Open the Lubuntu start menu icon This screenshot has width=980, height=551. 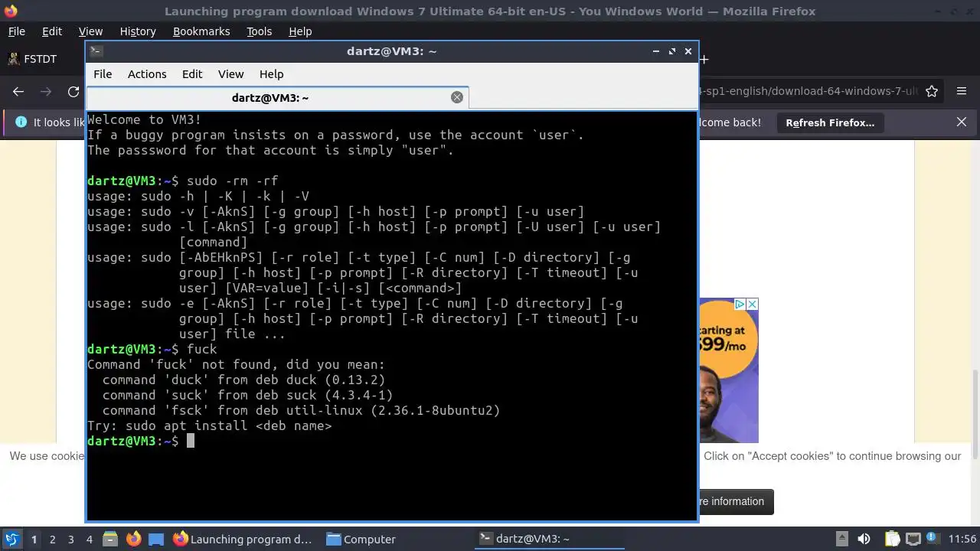(11, 539)
